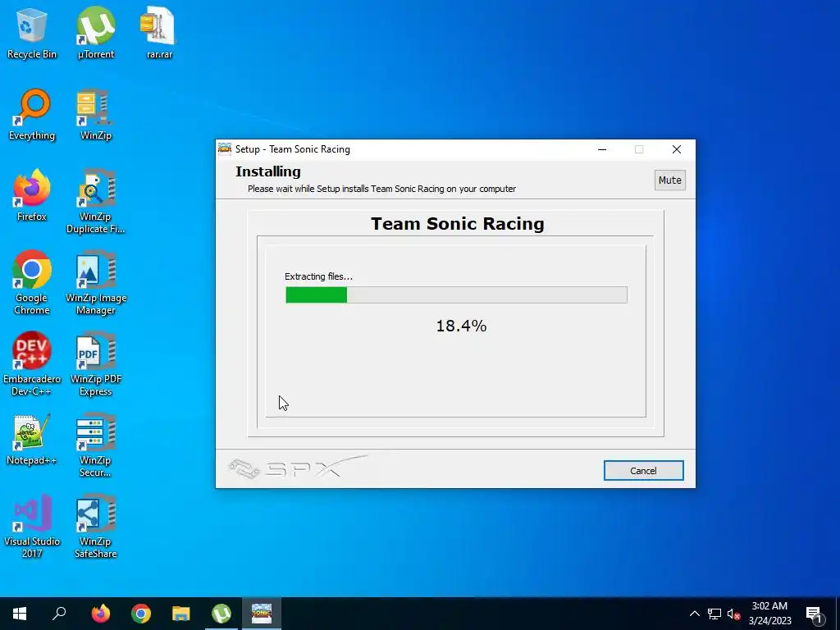Select the Everything search shortcut
The height and width of the screenshot is (630, 840).
pyautogui.click(x=32, y=115)
